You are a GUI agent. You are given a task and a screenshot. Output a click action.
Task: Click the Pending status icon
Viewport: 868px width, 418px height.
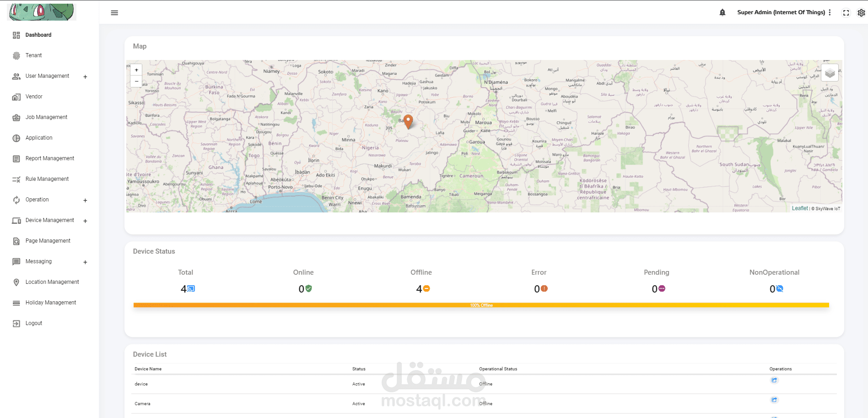point(662,288)
